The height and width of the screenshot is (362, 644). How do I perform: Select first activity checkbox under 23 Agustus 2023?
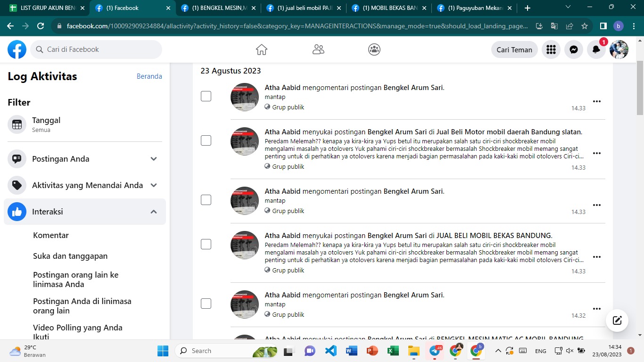pyautogui.click(x=206, y=96)
